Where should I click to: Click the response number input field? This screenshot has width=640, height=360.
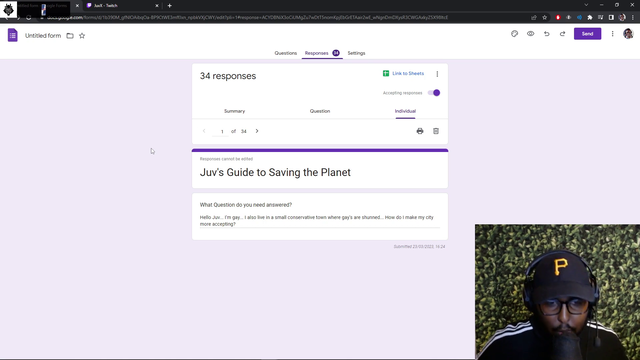(x=222, y=131)
